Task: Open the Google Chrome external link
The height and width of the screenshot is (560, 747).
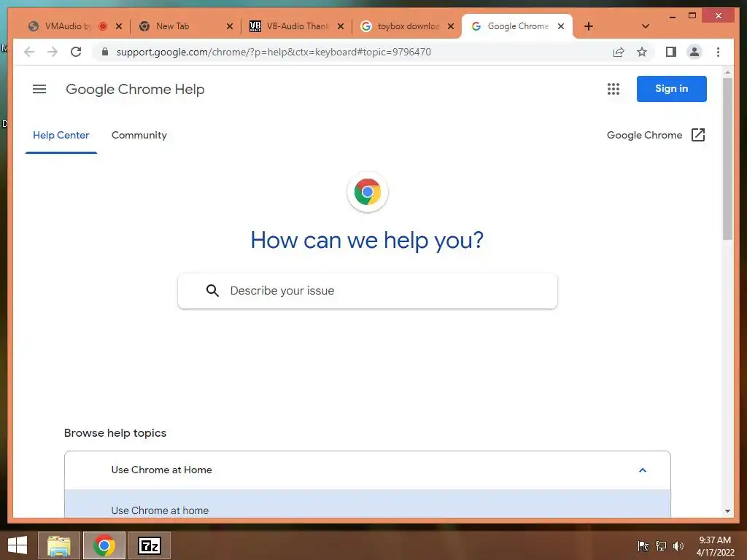Action: (656, 135)
